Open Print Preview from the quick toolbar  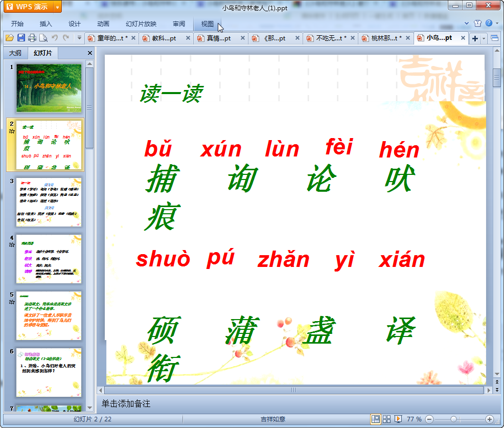pos(43,38)
